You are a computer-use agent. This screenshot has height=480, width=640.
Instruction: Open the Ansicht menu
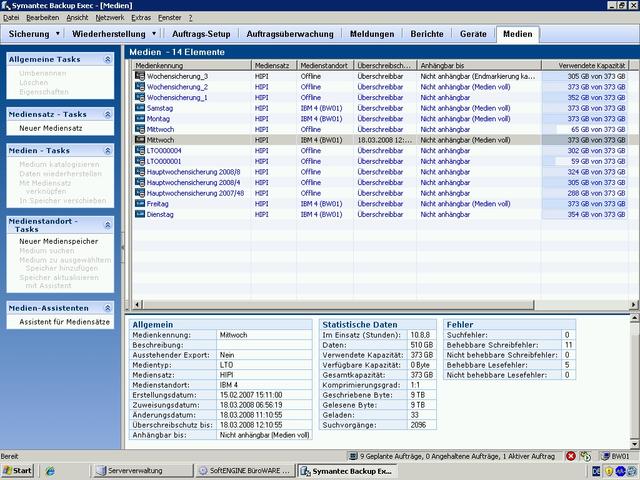click(77, 18)
